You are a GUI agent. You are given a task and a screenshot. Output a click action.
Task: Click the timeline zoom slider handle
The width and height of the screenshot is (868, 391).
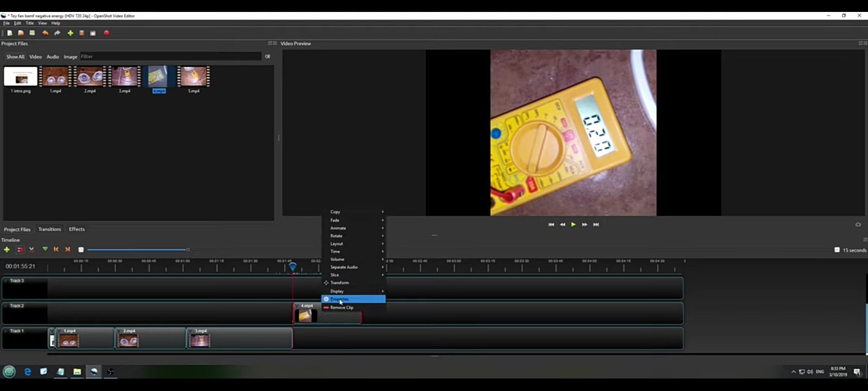[188, 250]
